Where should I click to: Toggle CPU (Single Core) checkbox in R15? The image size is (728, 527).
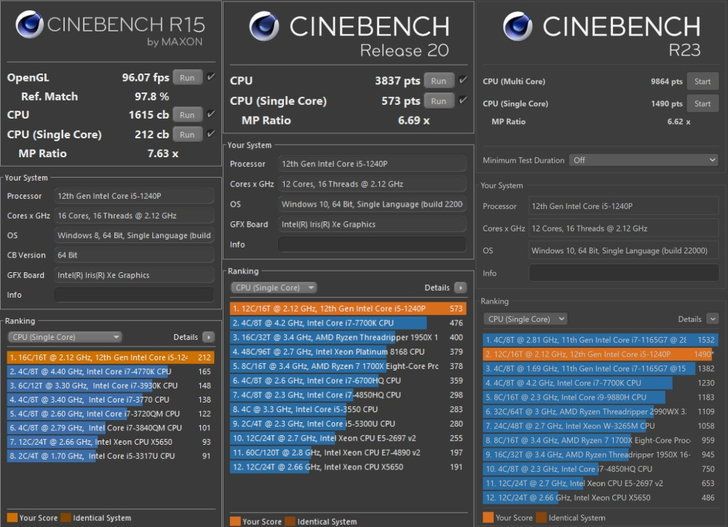pyautogui.click(x=211, y=134)
